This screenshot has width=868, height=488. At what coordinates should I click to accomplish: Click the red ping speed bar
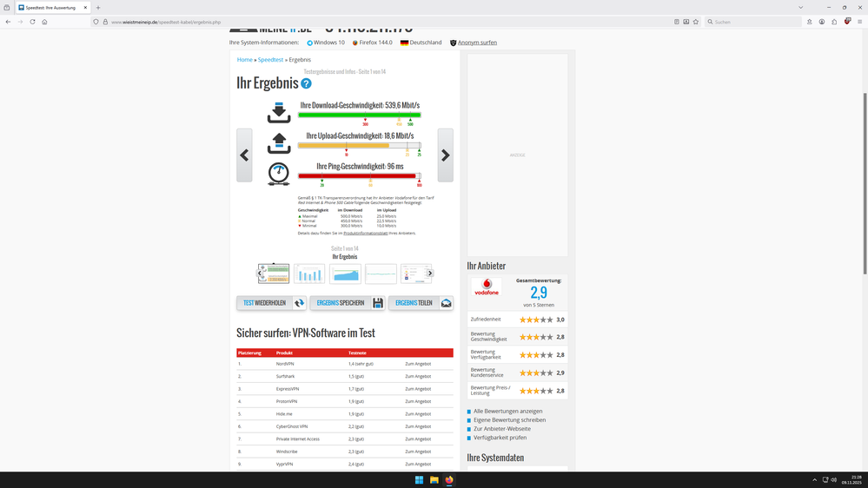[357, 176]
